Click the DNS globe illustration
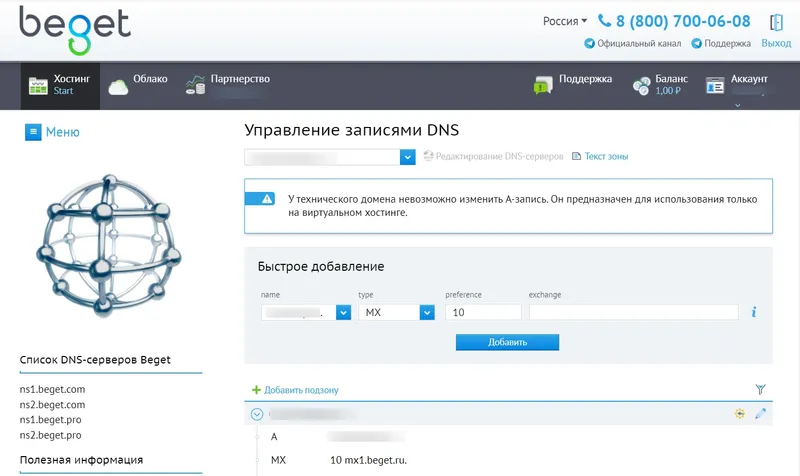 [x=109, y=245]
